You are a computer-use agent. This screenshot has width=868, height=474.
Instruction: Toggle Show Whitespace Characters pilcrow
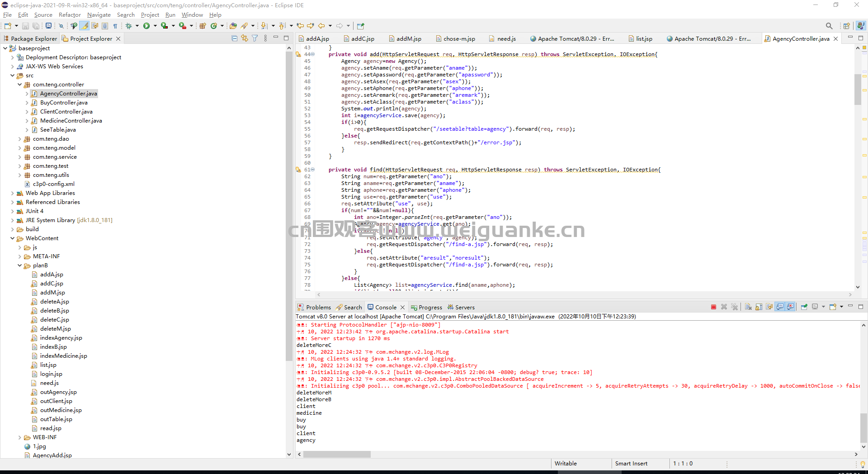point(115,26)
